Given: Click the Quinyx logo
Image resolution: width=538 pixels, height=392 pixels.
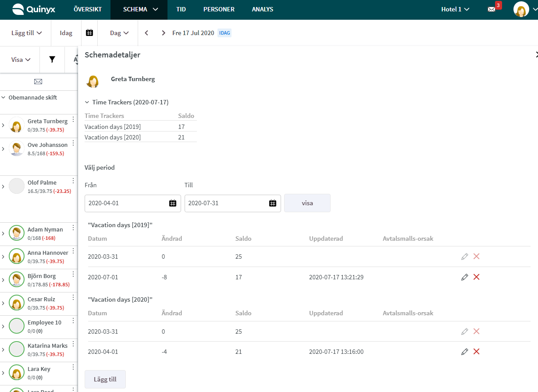Looking at the screenshot, I should click(34, 9).
